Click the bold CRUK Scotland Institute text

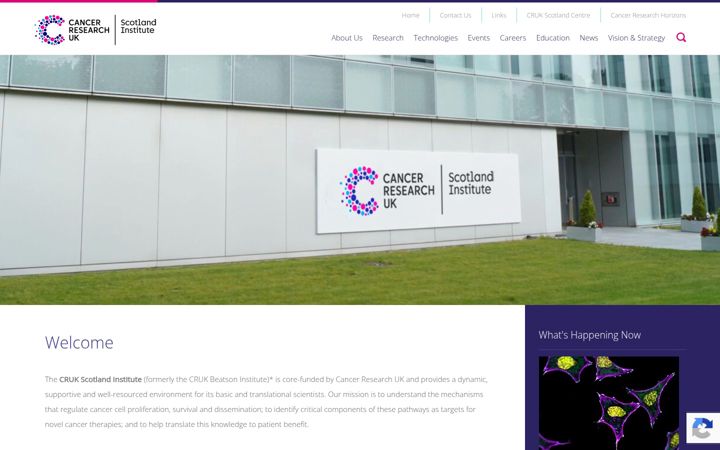100,379
